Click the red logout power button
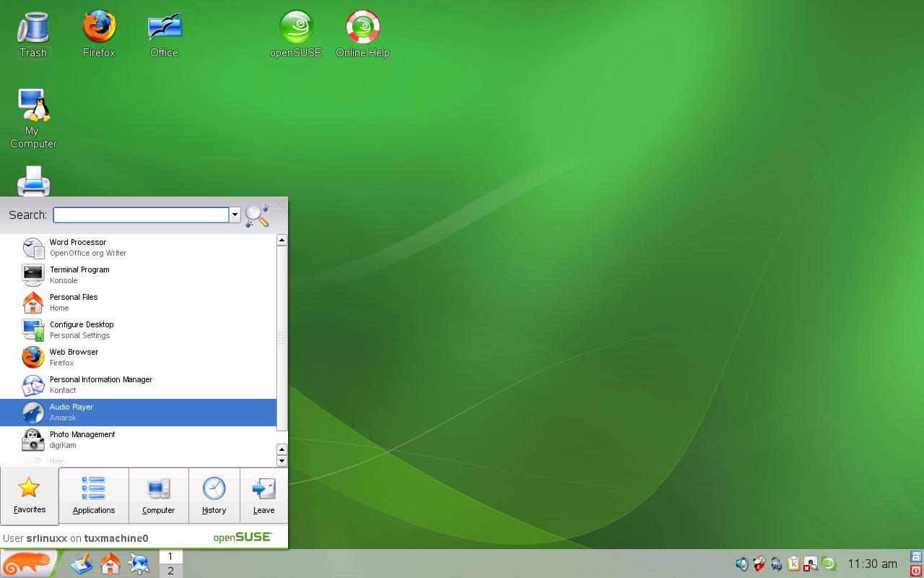The image size is (924, 578). point(917,571)
